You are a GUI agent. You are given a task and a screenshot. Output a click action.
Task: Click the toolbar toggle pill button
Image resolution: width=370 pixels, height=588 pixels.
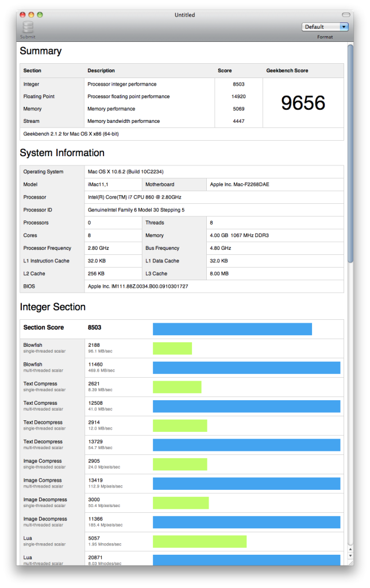click(x=346, y=14)
